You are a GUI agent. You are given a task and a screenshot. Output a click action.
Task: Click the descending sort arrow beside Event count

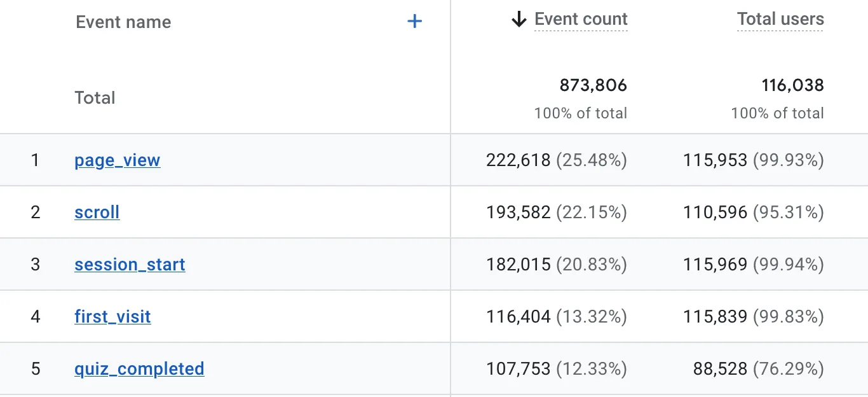tap(519, 20)
